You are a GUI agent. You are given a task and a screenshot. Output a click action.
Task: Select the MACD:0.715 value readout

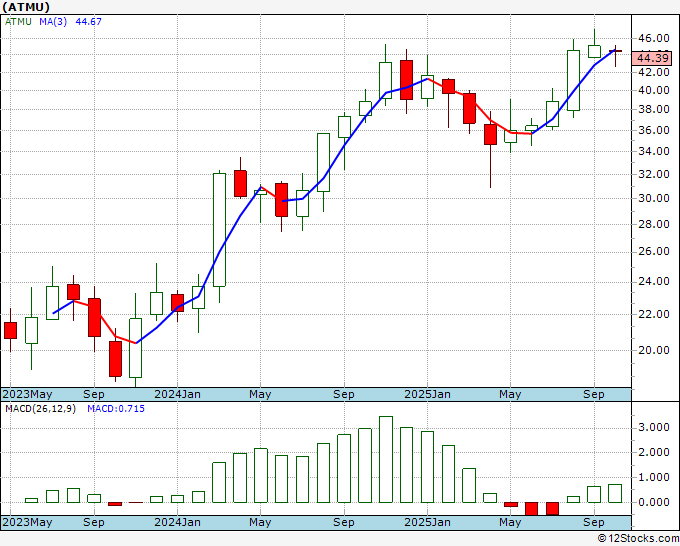pyautogui.click(x=116, y=409)
